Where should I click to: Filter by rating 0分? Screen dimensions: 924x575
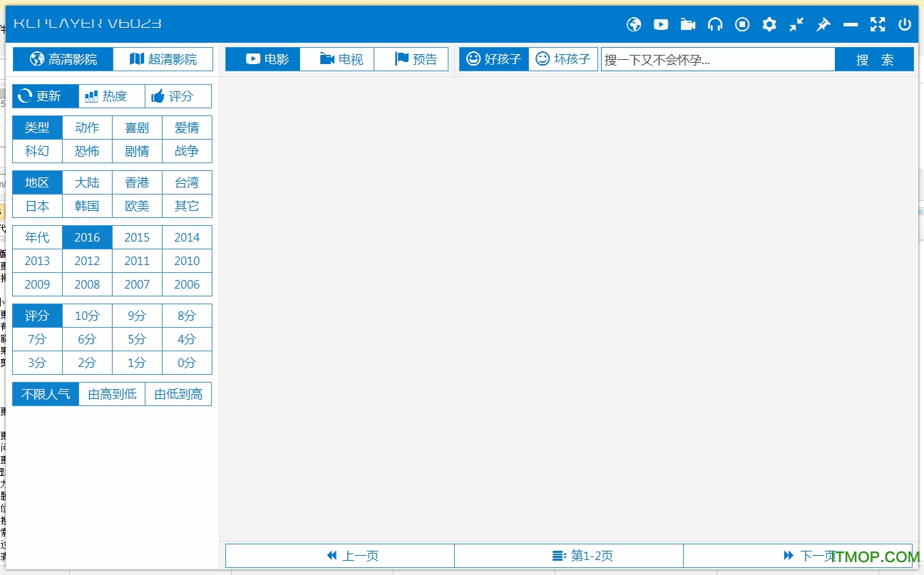[187, 363]
